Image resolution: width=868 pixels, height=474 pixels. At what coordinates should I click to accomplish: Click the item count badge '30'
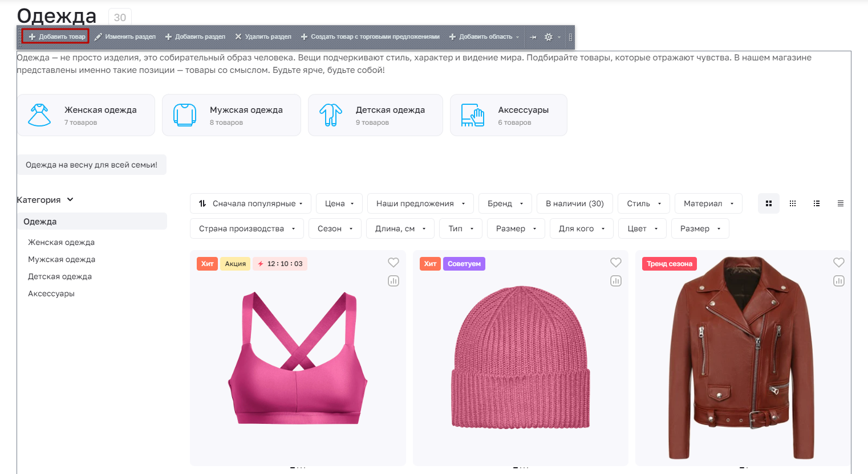(120, 17)
